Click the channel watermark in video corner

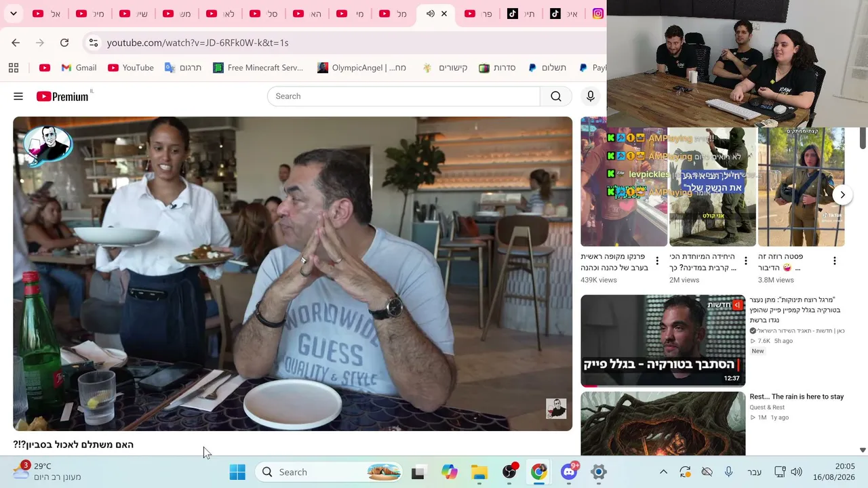[556, 409]
